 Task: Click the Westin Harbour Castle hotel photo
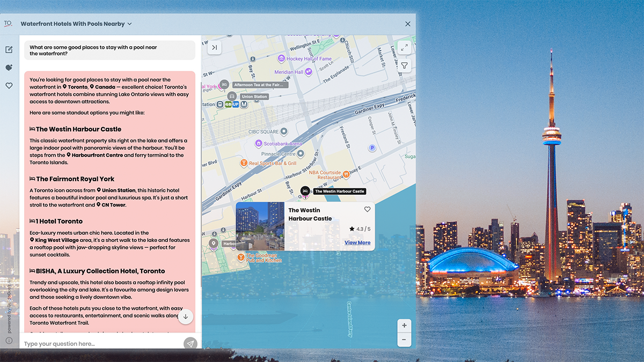[x=260, y=226]
